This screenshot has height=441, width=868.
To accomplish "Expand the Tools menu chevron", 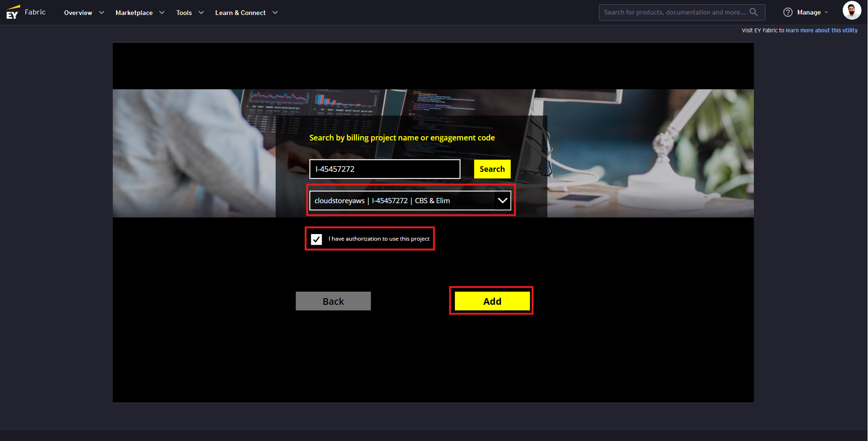I will pos(201,13).
